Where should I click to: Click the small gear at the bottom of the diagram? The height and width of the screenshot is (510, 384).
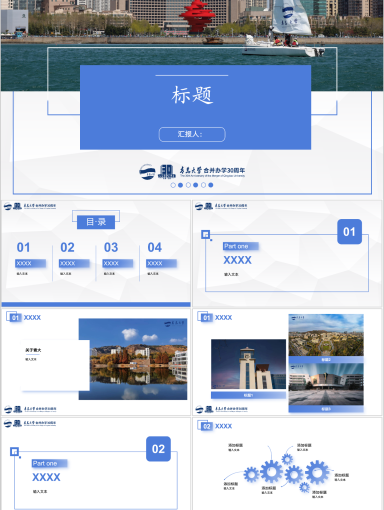[x=304, y=487]
